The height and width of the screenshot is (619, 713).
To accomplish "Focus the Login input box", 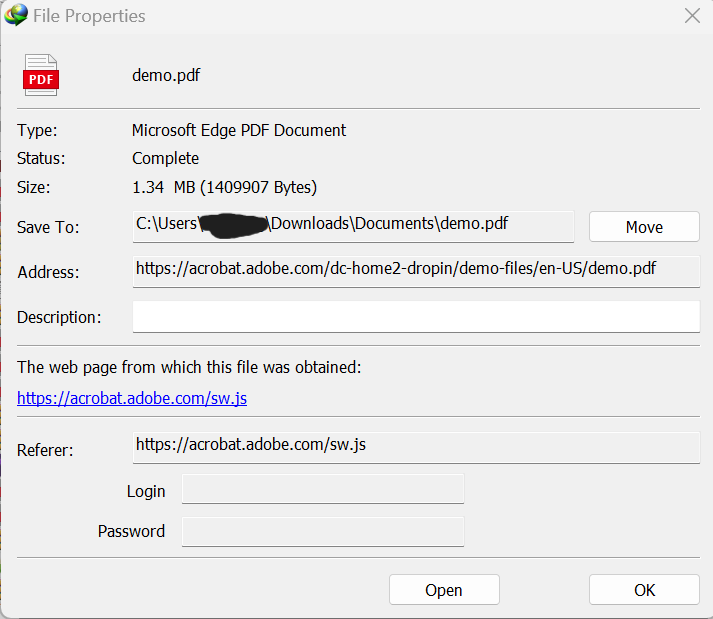I will pyautogui.click(x=323, y=490).
